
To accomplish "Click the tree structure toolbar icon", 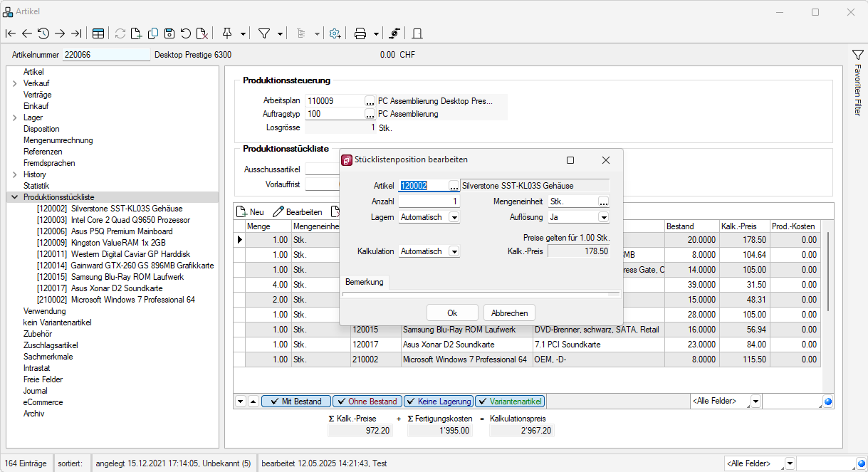I will (x=300, y=33).
